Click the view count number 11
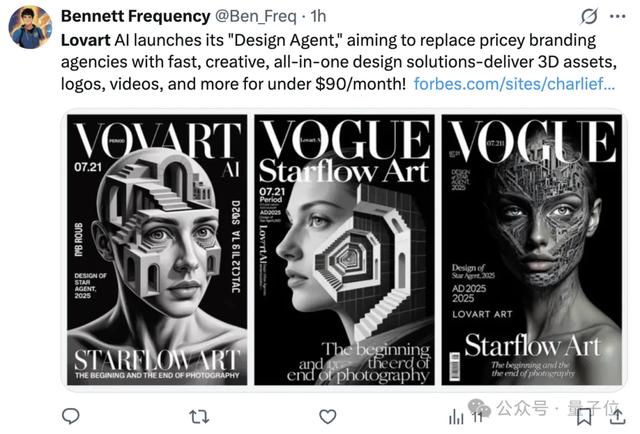640x434 pixels. tap(478, 417)
